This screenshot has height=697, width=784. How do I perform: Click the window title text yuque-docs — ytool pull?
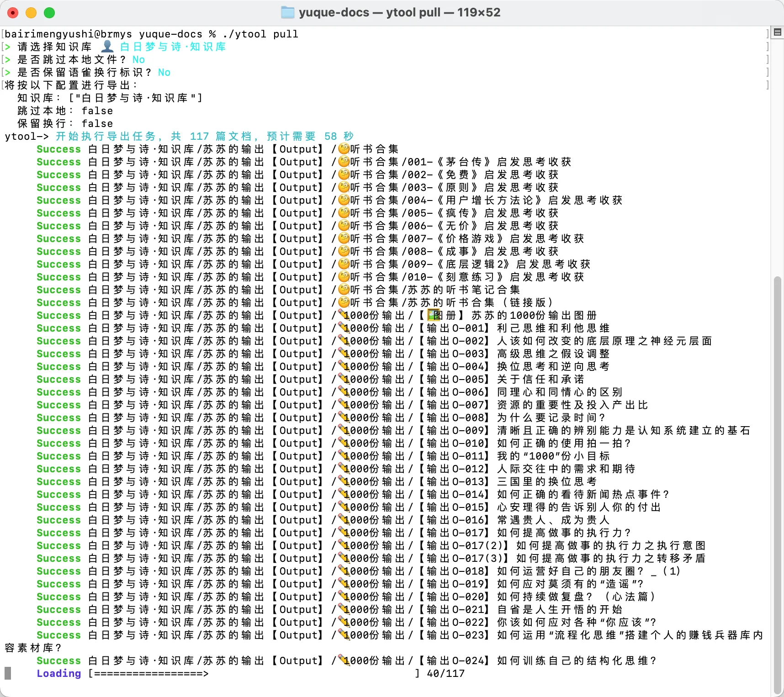pyautogui.click(x=370, y=12)
